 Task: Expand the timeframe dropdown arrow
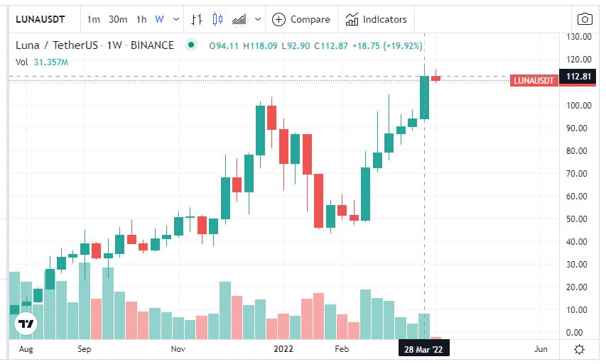tap(176, 19)
